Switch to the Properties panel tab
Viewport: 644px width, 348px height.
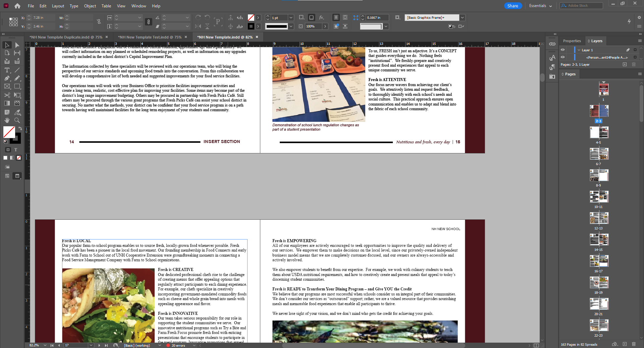pos(572,41)
